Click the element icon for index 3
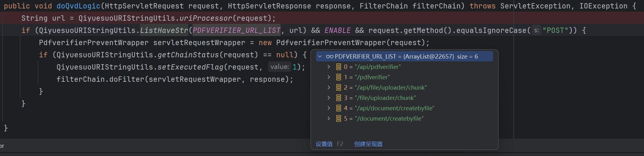This screenshot has height=156, width=644. coord(338,98)
